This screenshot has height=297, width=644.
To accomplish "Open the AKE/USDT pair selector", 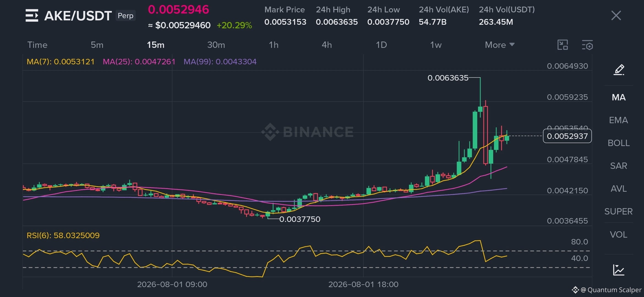I will click(x=78, y=16).
